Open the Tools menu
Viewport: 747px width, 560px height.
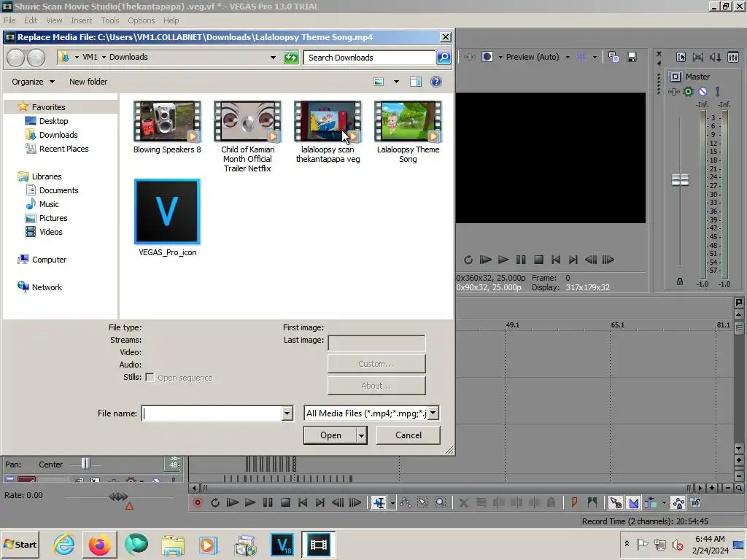(x=110, y=20)
